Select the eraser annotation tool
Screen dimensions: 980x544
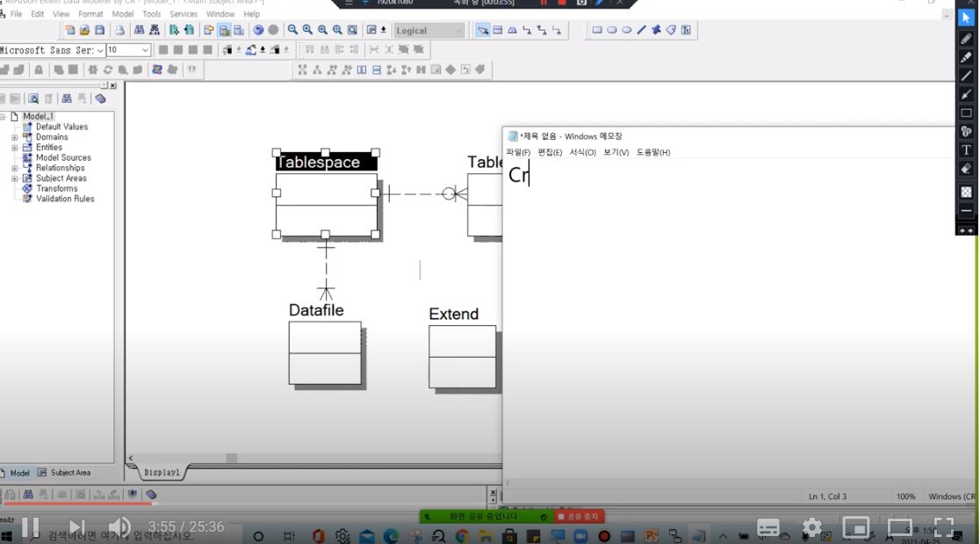966,169
